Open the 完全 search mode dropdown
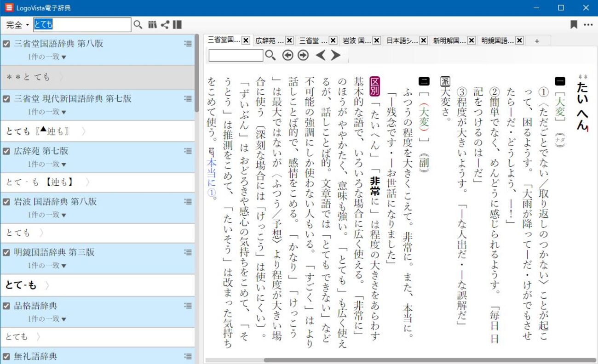 pos(17,25)
